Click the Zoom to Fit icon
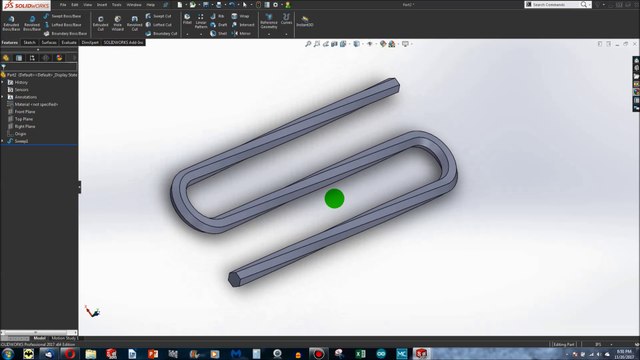Image resolution: width=640 pixels, height=360 pixels. pos(308,44)
